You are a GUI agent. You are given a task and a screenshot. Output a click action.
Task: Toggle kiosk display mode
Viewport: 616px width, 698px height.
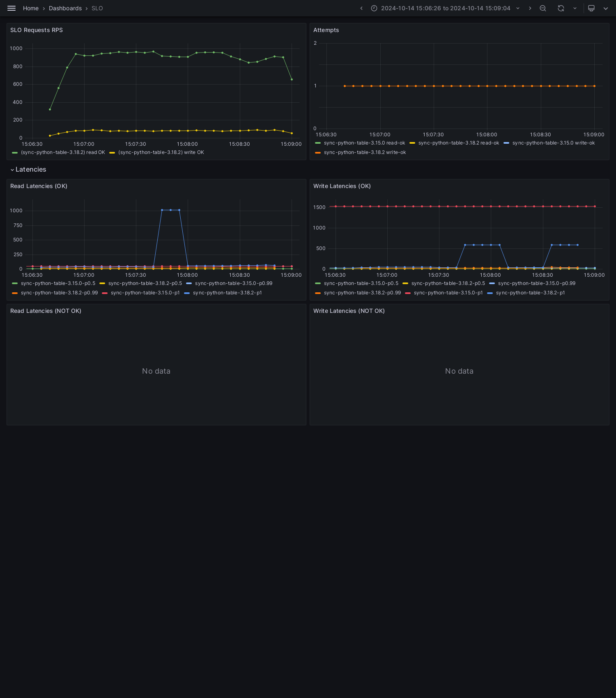pyautogui.click(x=591, y=8)
